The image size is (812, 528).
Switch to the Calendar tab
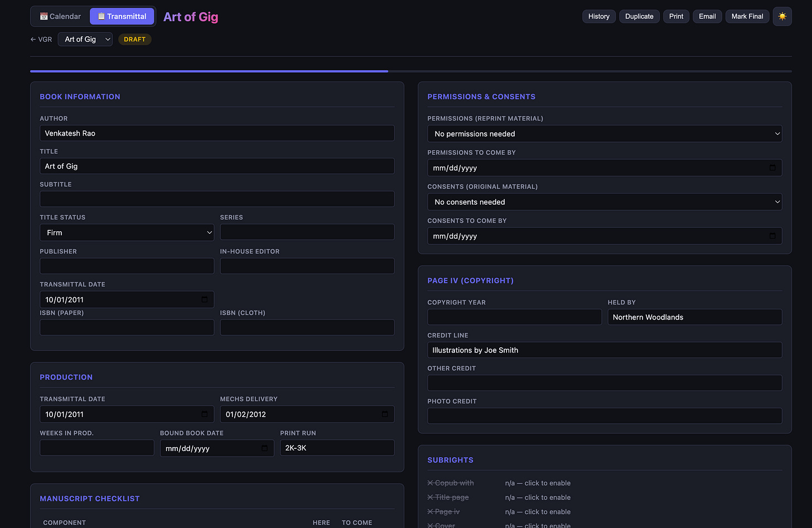pos(60,16)
